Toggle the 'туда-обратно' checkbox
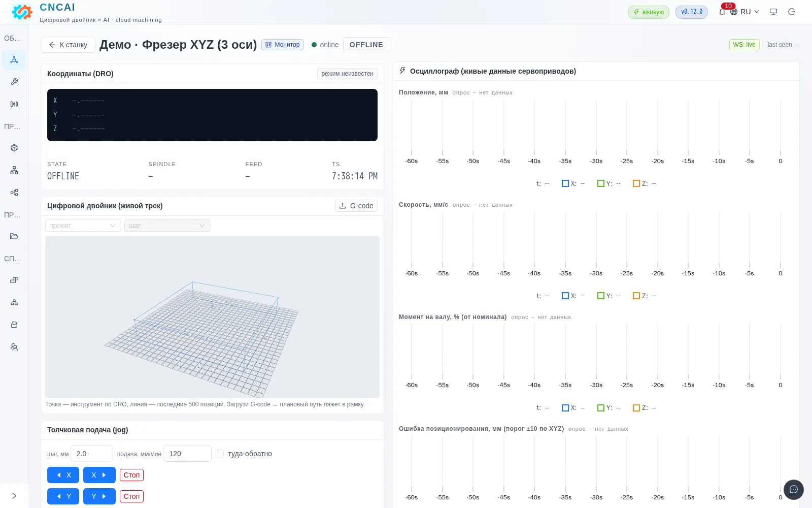 coord(220,454)
